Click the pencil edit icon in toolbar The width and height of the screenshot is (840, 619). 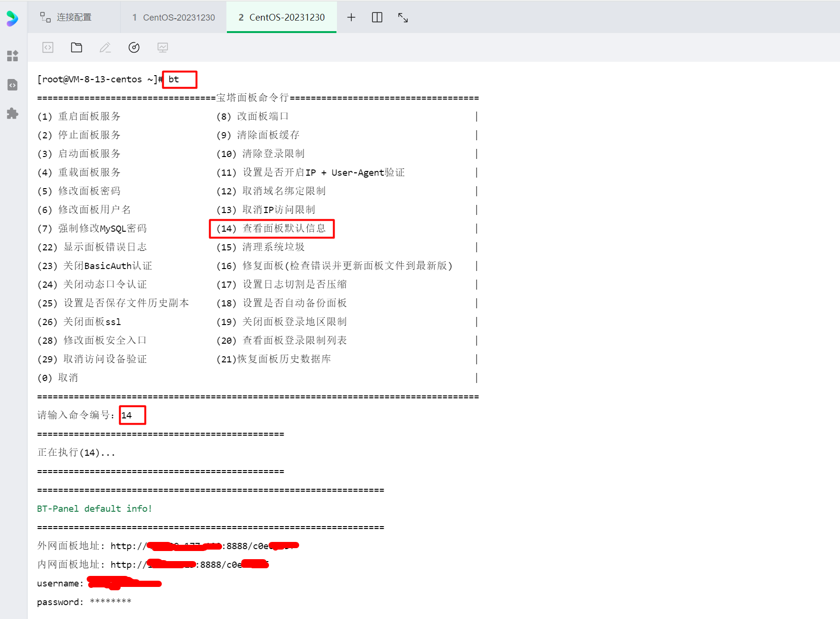click(105, 47)
